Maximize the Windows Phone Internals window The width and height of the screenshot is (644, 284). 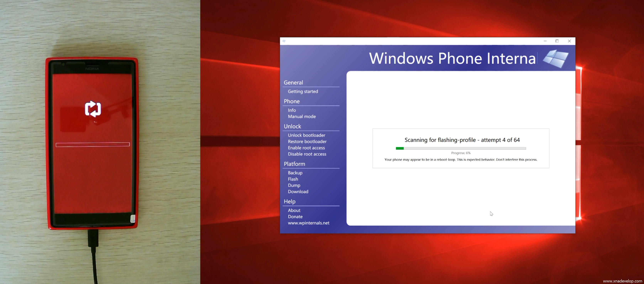pyautogui.click(x=557, y=41)
